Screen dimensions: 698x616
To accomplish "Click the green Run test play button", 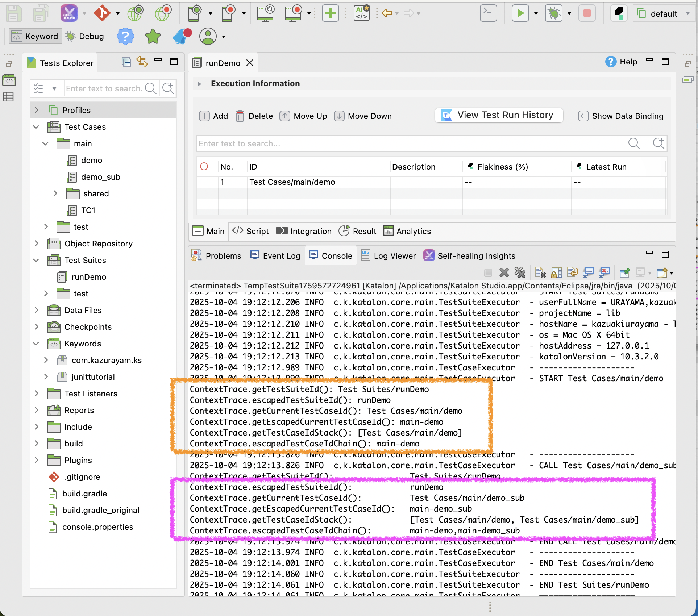I will point(520,13).
